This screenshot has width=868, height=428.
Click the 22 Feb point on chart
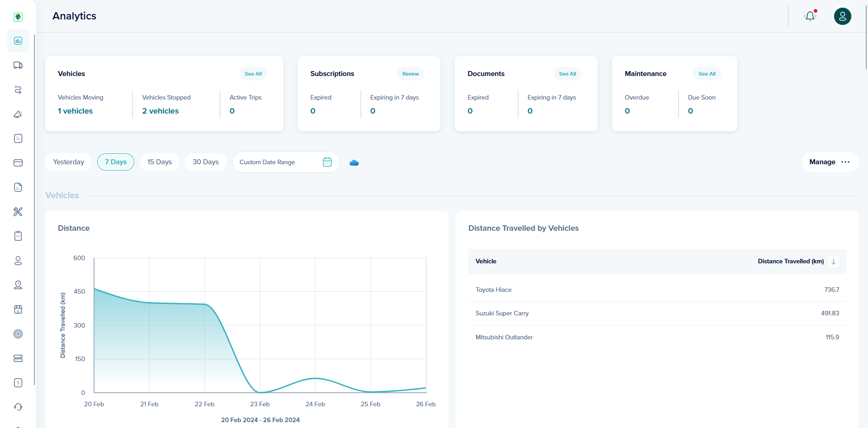[x=205, y=304]
